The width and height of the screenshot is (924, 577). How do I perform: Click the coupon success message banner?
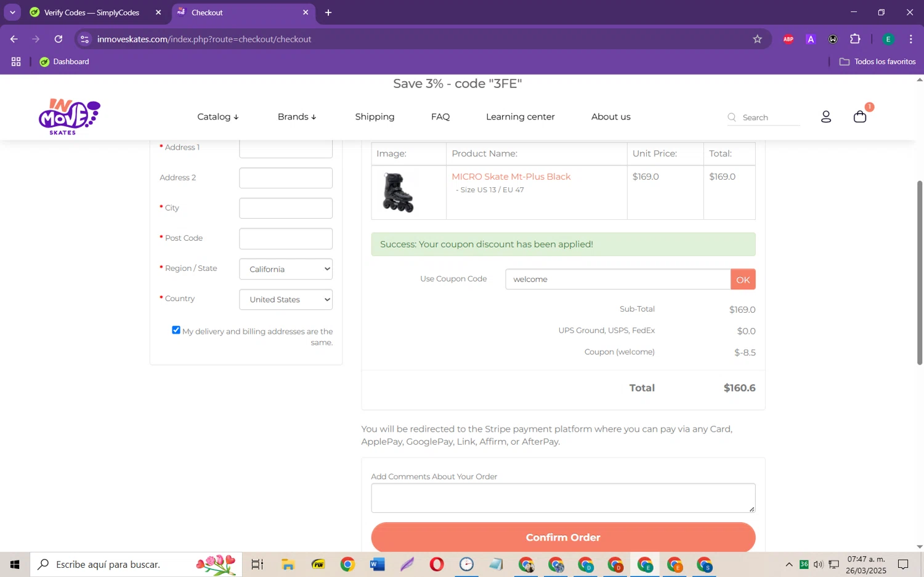[x=563, y=244]
